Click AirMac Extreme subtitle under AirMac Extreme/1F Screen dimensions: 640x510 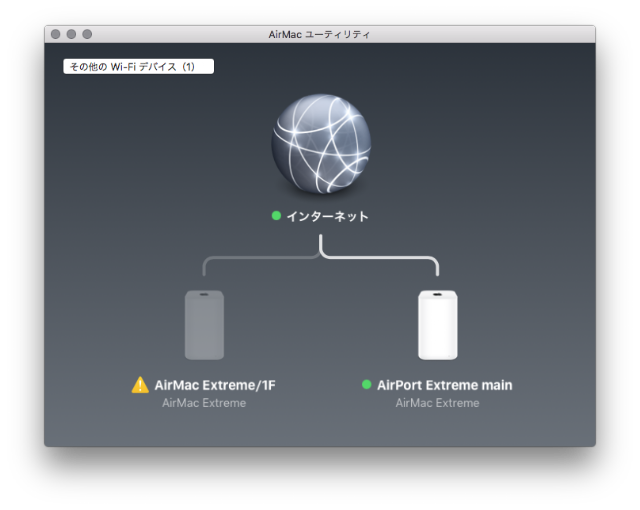[x=204, y=403]
